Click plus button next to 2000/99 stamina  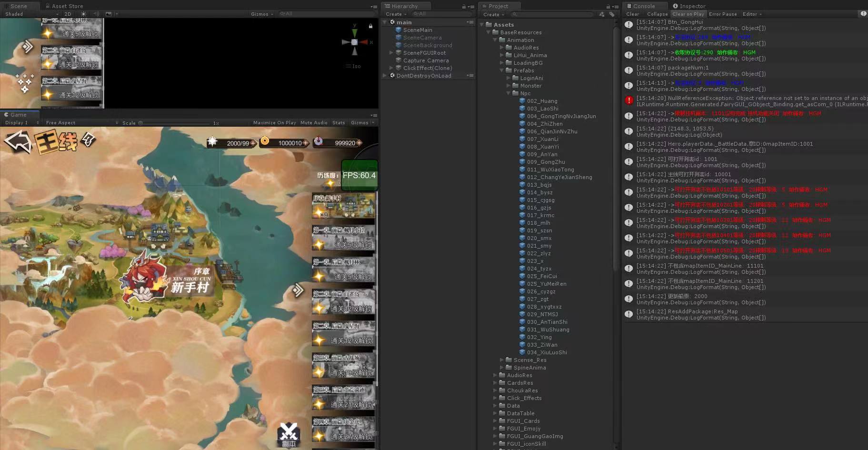click(x=253, y=143)
